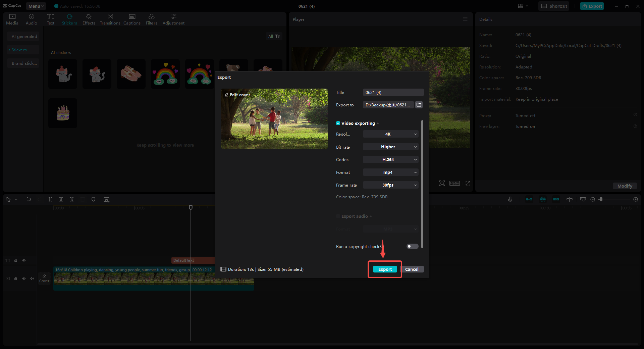Open the Effects panel

point(89,19)
